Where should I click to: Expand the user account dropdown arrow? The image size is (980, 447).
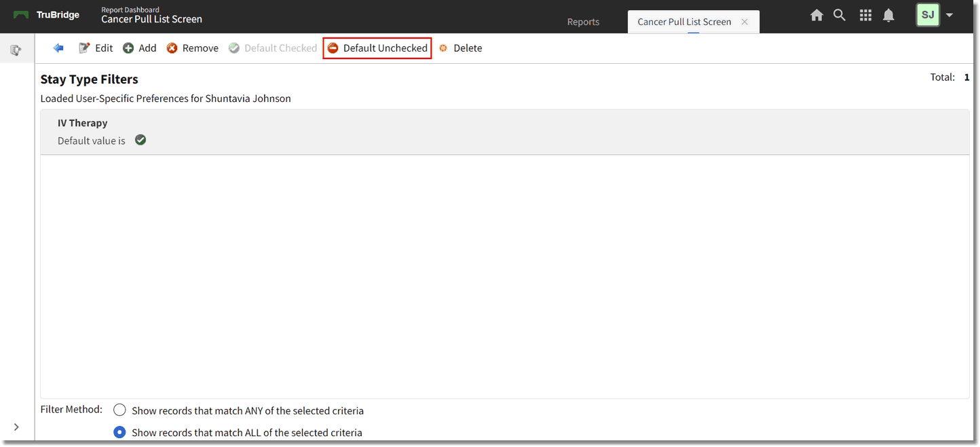pyautogui.click(x=949, y=15)
